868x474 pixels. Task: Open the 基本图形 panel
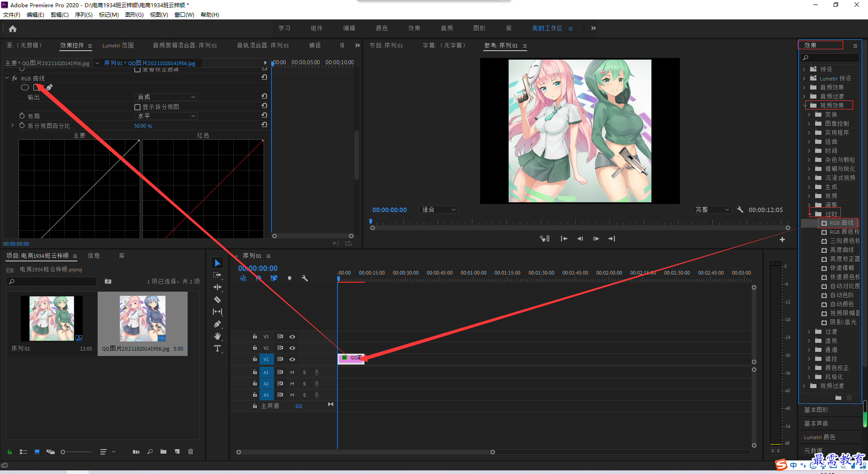pyautogui.click(x=816, y=410)
